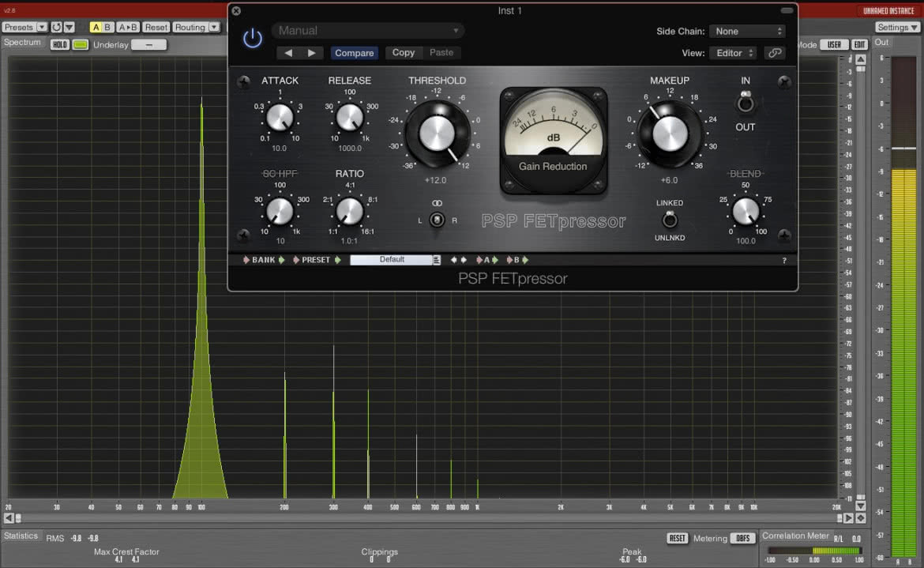The image size is (924, 568).
Task: Copy to A using the red A arrow
Action: tap(479, 260)
